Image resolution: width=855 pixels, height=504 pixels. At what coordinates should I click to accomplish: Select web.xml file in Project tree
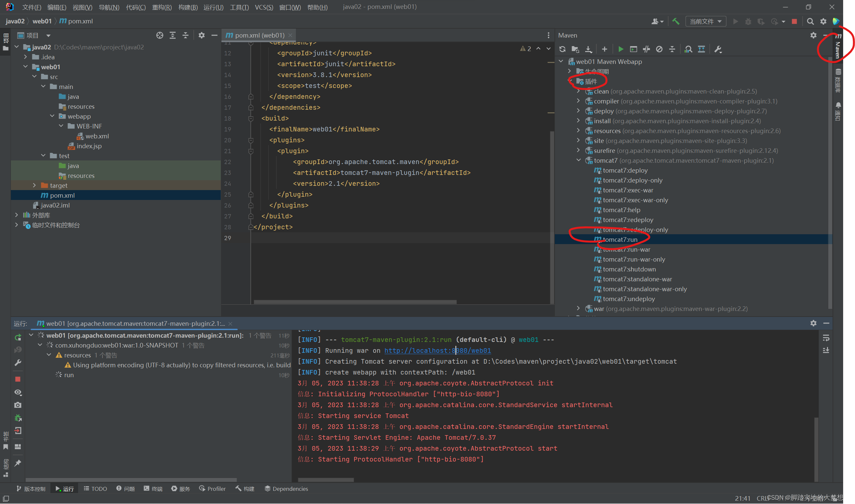pos(97,136)
